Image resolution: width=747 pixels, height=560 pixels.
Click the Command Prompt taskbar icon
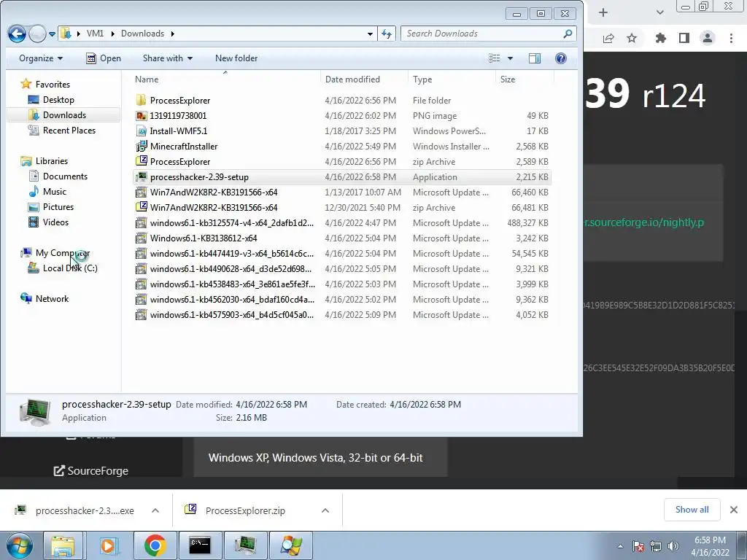pyautogui.click(x=200, y=545)
